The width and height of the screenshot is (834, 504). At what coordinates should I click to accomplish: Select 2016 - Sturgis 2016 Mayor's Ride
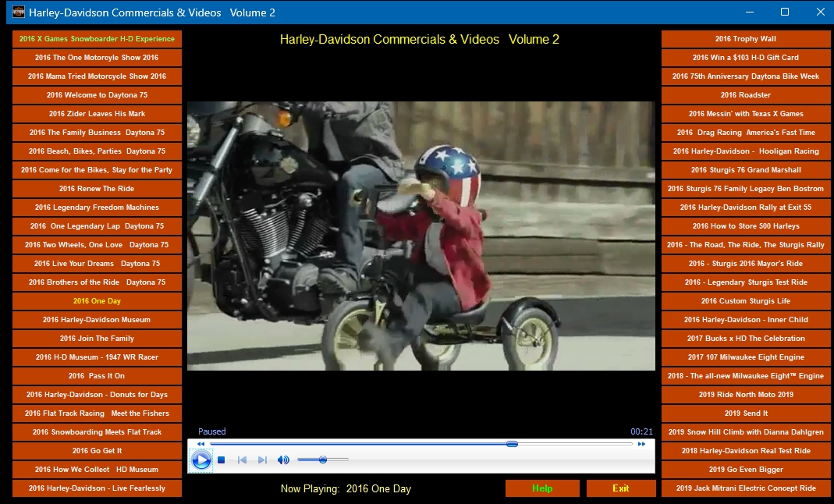pyautogui.click(x=746, y=263)
